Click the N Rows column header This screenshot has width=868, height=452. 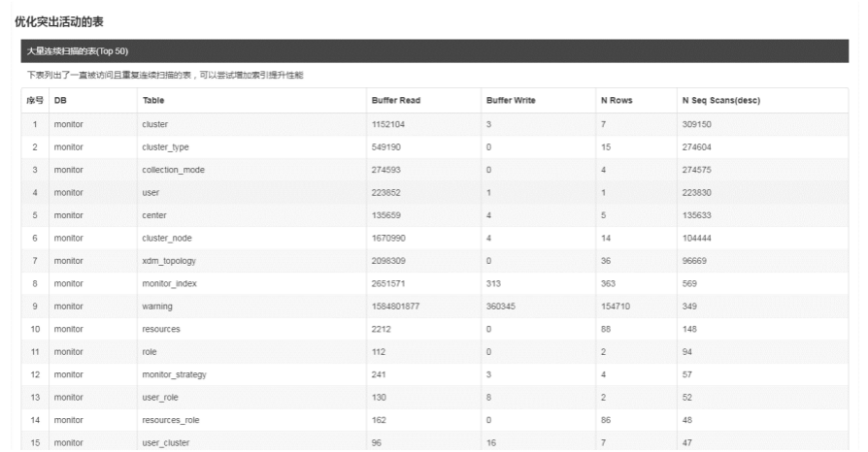point(617,100)
